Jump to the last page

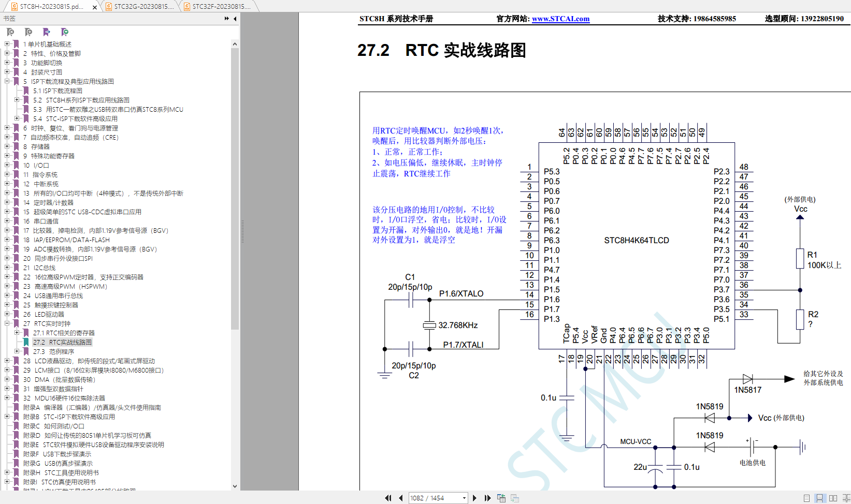point(487,498)
